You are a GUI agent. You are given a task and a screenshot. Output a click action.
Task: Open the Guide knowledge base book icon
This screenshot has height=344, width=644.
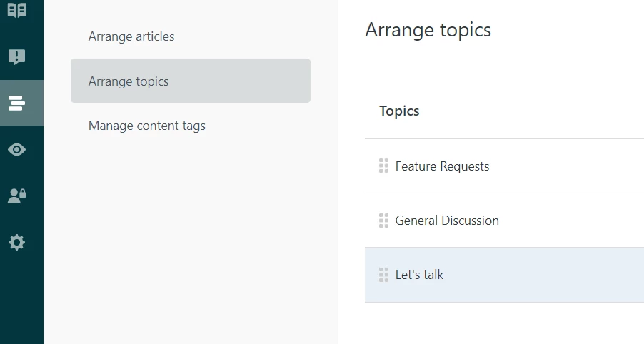16,11
